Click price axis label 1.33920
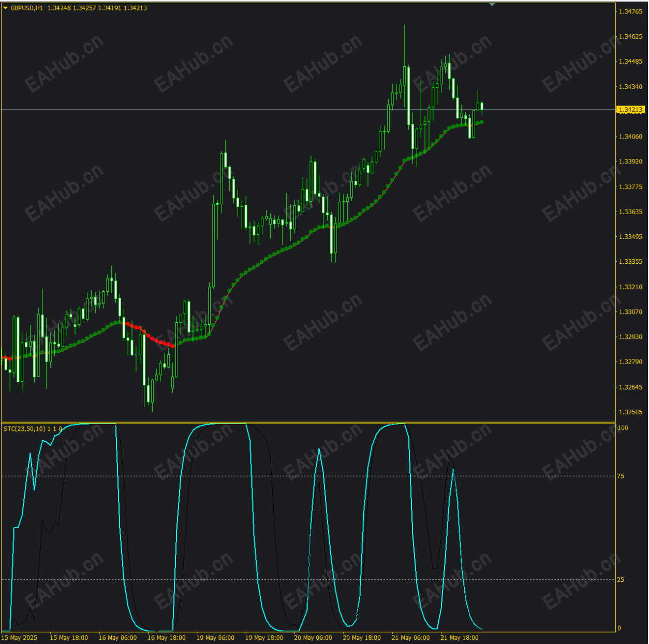 coord(630,161)
